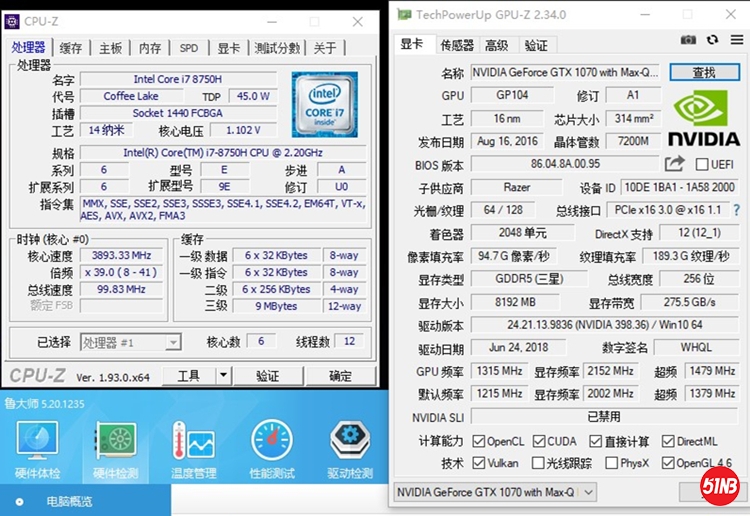
Task: Click the 验证 button in CPU-Z
Action: click(267, 376)
